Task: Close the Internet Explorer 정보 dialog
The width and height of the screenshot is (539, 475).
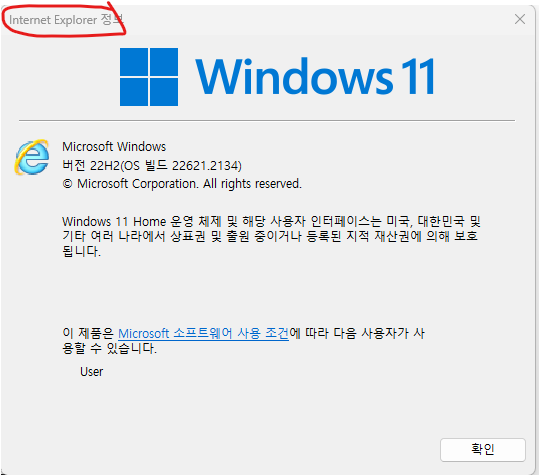Action: pyautogui.click(x=520, y=19)
